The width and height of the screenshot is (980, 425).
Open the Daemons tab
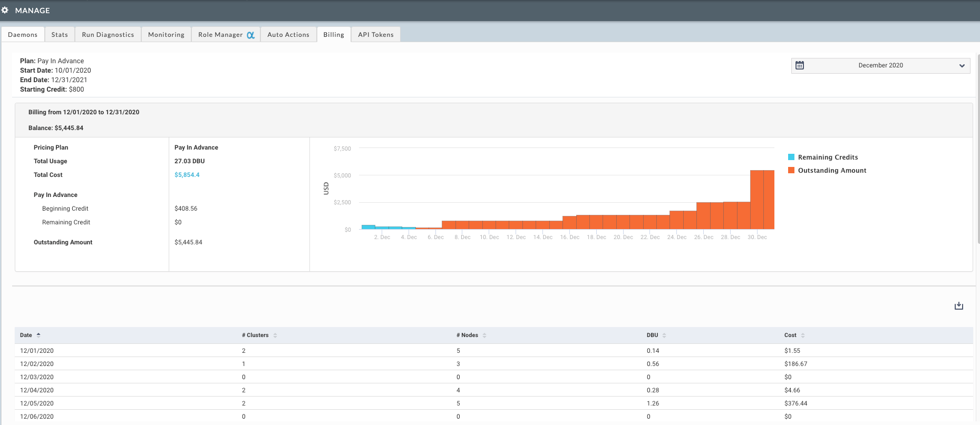[x=23, y=35]
